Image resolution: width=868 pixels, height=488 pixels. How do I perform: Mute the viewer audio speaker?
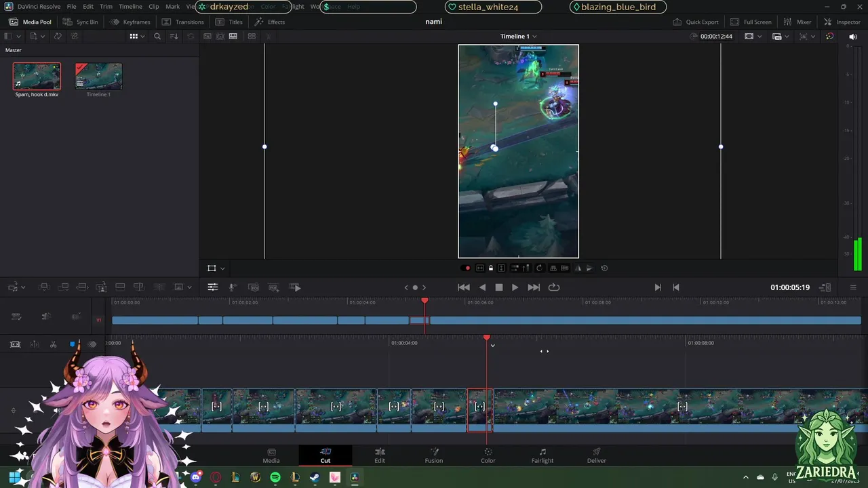tap(852, 36)
